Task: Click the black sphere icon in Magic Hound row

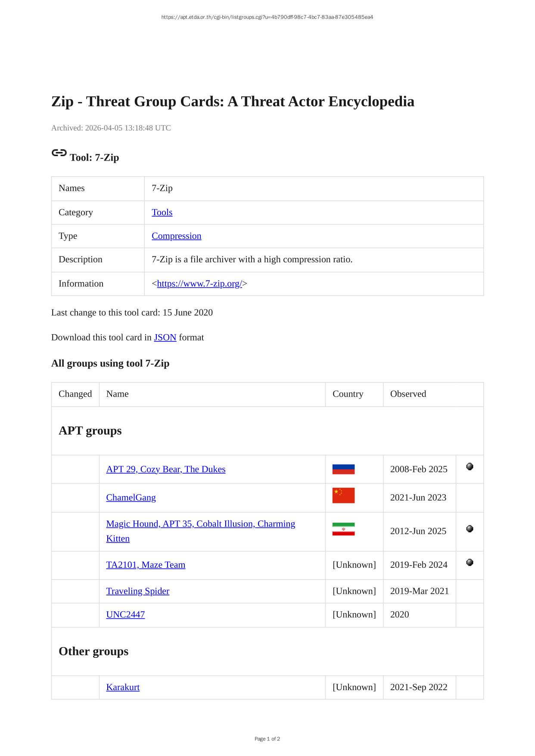Action: 470,529
